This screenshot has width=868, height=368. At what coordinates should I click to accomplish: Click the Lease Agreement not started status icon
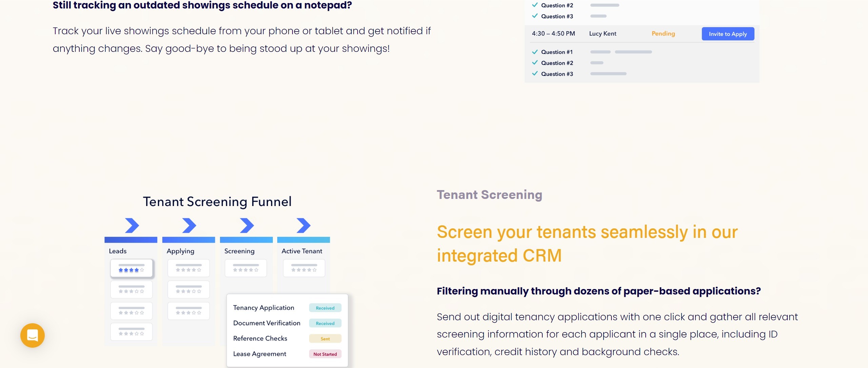325,354
